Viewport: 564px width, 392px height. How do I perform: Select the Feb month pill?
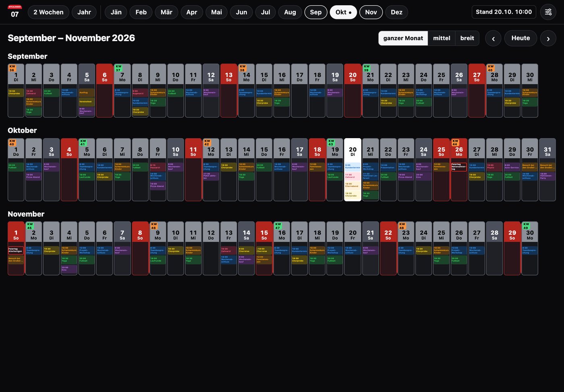141,12
